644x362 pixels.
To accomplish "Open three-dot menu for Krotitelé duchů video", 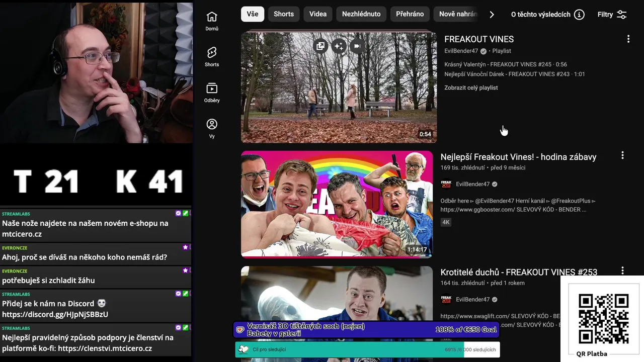I will pos(622,270).
